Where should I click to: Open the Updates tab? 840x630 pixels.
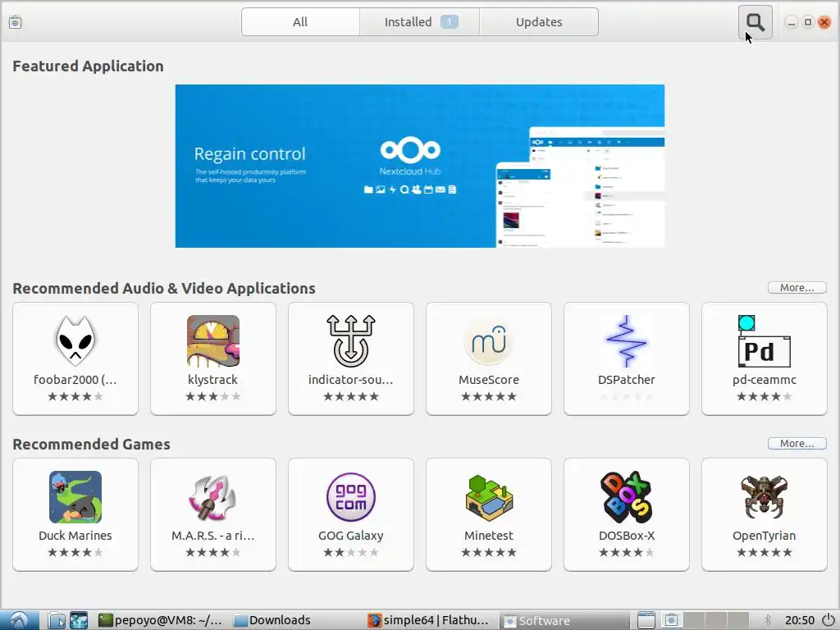click(539, 22)
